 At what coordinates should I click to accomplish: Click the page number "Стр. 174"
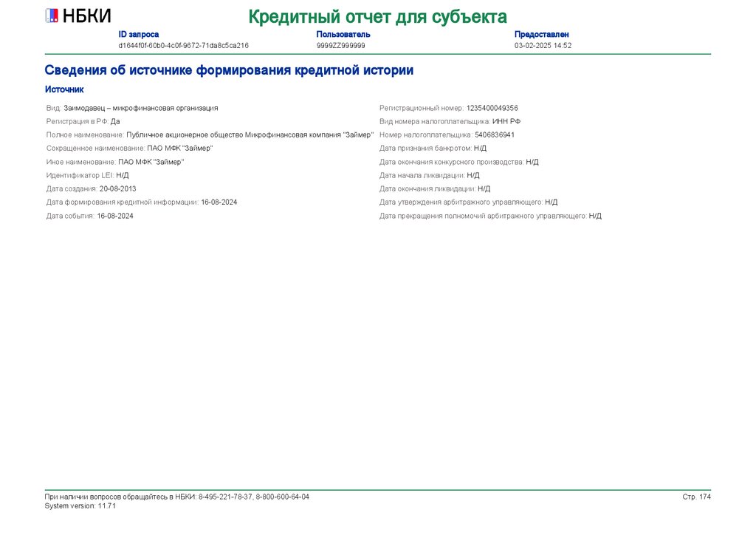[x=697, y=497]
